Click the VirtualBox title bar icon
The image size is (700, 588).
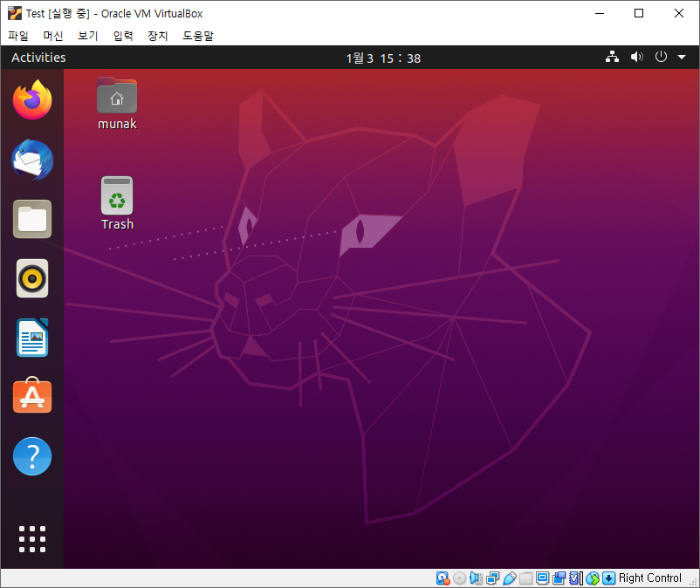click(15, 13)
